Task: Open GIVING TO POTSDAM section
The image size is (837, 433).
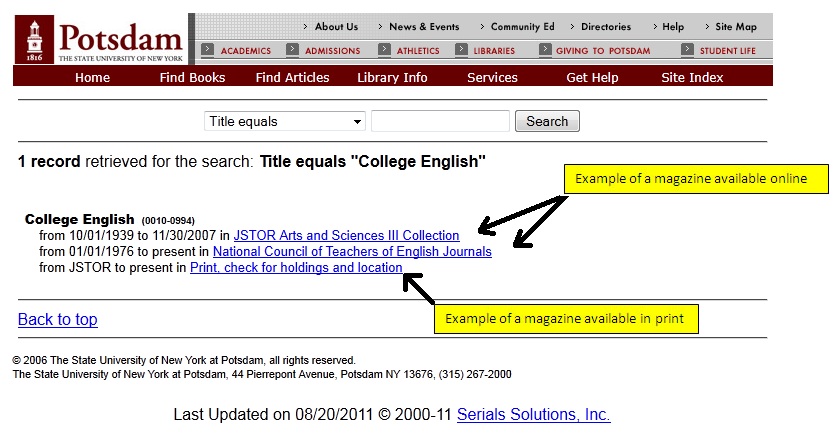Action: coord(603,51)
